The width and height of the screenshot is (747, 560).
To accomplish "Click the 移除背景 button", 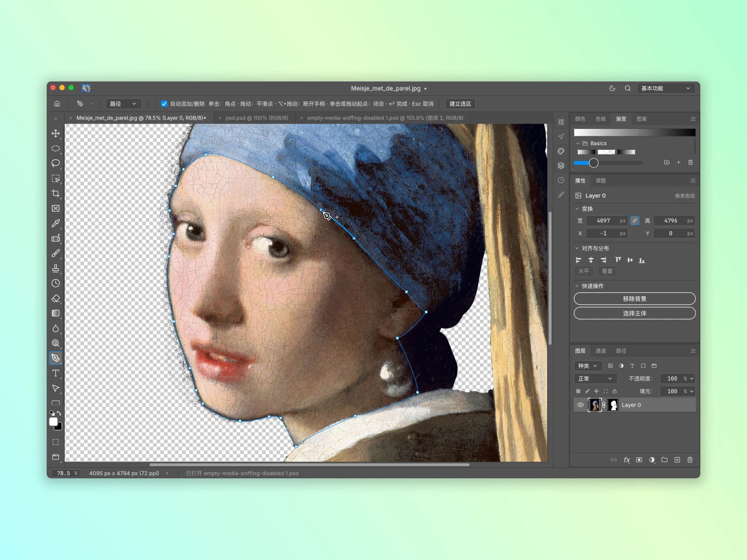I will [634, 299].
